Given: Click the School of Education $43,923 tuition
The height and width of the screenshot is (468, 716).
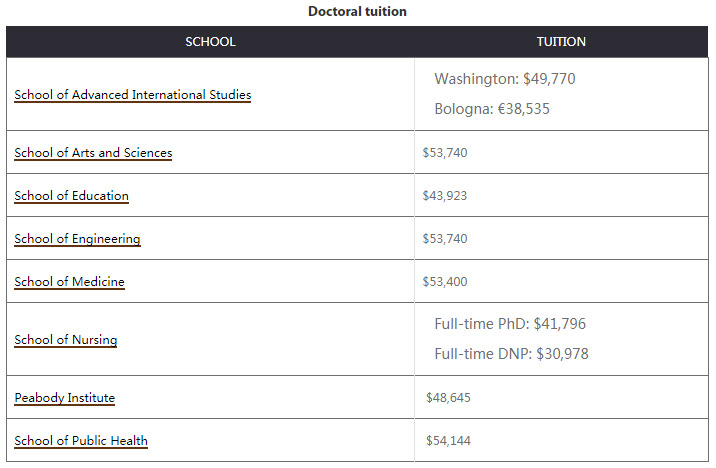Looking at the screenshot, I should [x=445, y=196].
